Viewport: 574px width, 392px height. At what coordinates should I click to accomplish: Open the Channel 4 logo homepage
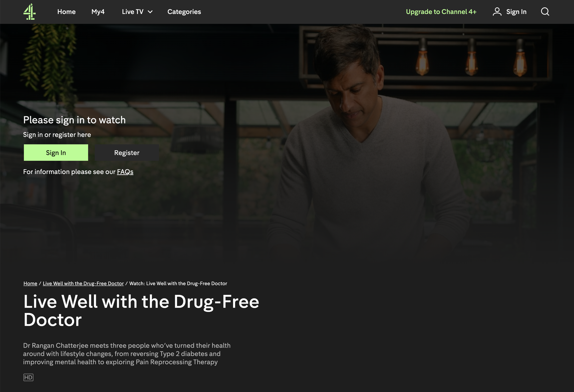pyautogui.click(x=29, y=12)
